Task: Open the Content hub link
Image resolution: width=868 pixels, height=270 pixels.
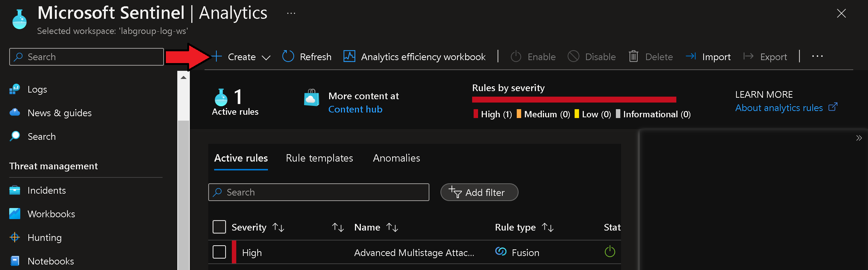Action: coord(355,110)
